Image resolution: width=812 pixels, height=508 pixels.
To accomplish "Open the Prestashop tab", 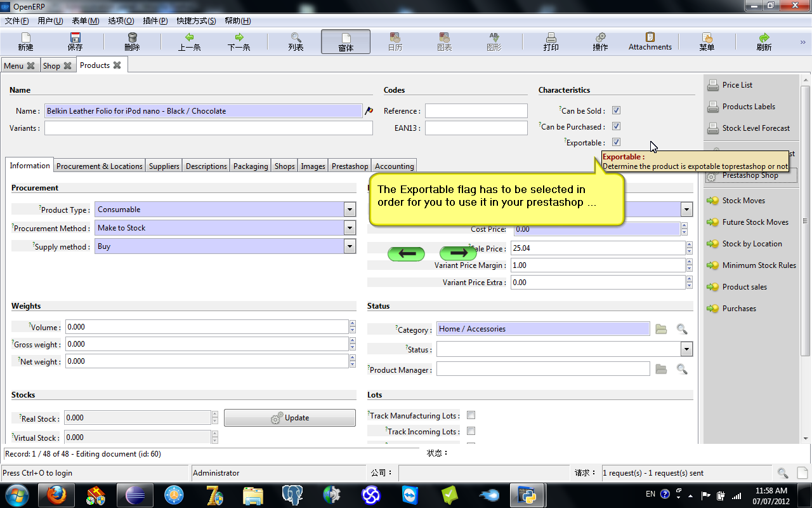I will 350,166.
